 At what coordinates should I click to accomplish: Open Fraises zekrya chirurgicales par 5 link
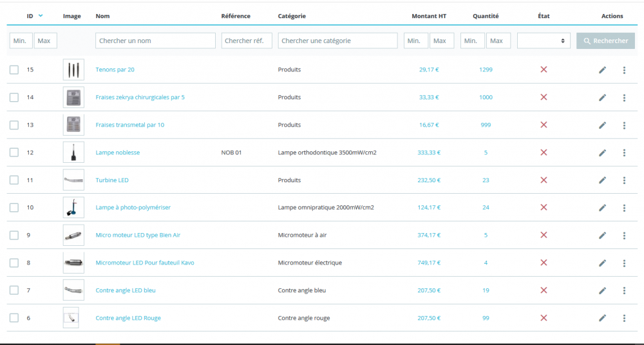(140, 97)
